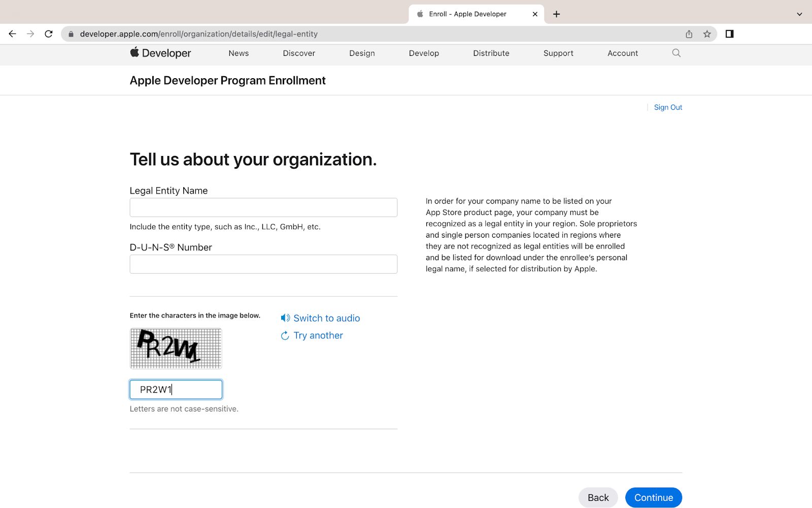The width and height of the screenshot is (812, 508).
Task: Focus the D-U-N-S Number field
Action: click(x=263, y=264)
